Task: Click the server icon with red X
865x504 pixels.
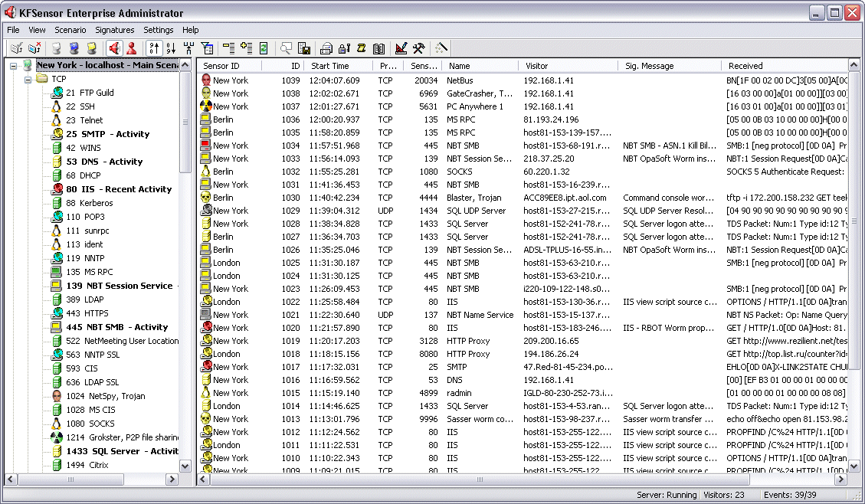Action: (x=34, y=48)
